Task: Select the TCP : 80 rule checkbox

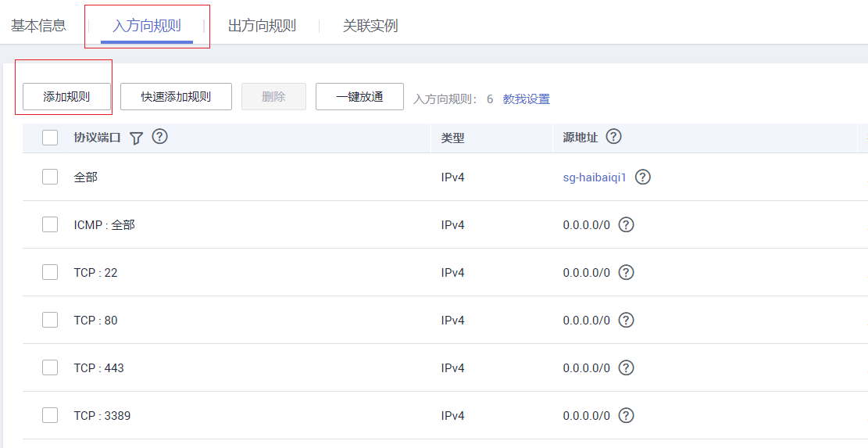Action: [50, 320]
